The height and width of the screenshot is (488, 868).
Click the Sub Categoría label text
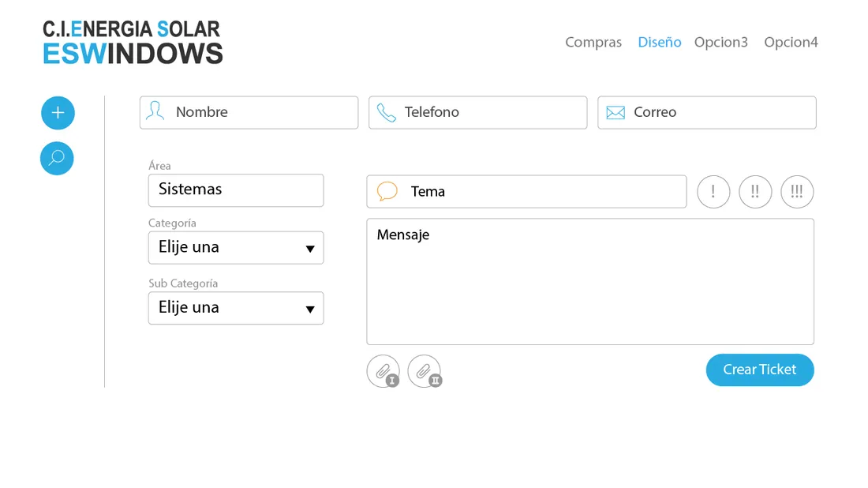(x=183, y=283)
